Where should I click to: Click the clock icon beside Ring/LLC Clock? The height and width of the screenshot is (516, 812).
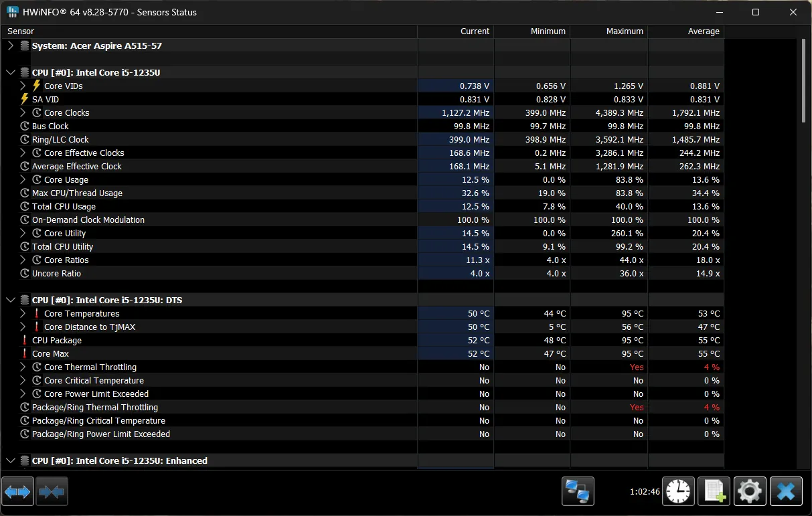(25, 139)
